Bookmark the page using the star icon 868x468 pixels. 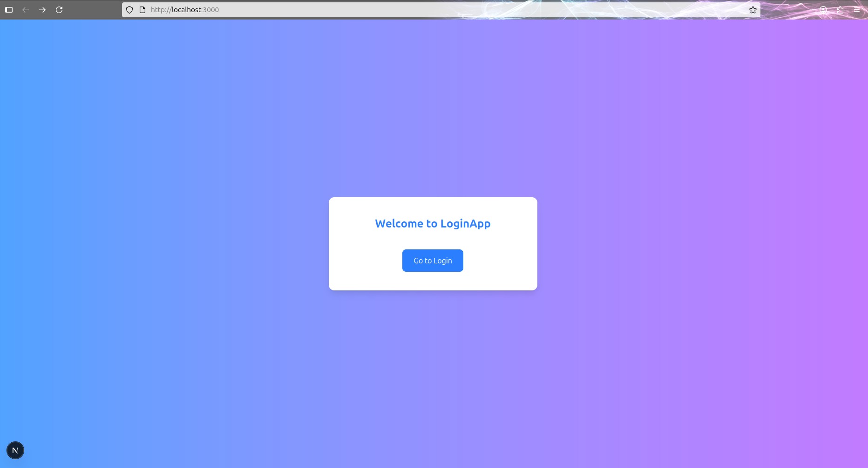tap(752, 9)
